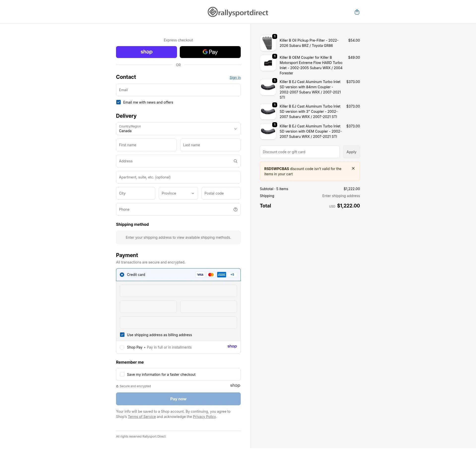Uncheck Email me with news and offers
This screenshot has width=476, height=468.
(118, 102)
